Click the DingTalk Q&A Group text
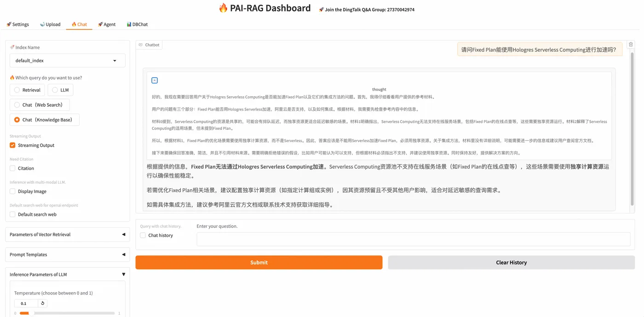This screenshot has width=644, height=317. point(367,10)
